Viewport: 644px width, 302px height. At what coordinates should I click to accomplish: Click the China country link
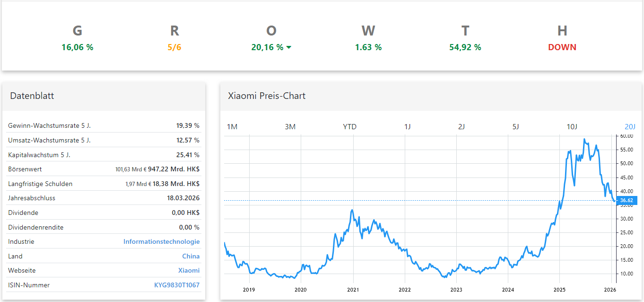[x=191, y=256]
